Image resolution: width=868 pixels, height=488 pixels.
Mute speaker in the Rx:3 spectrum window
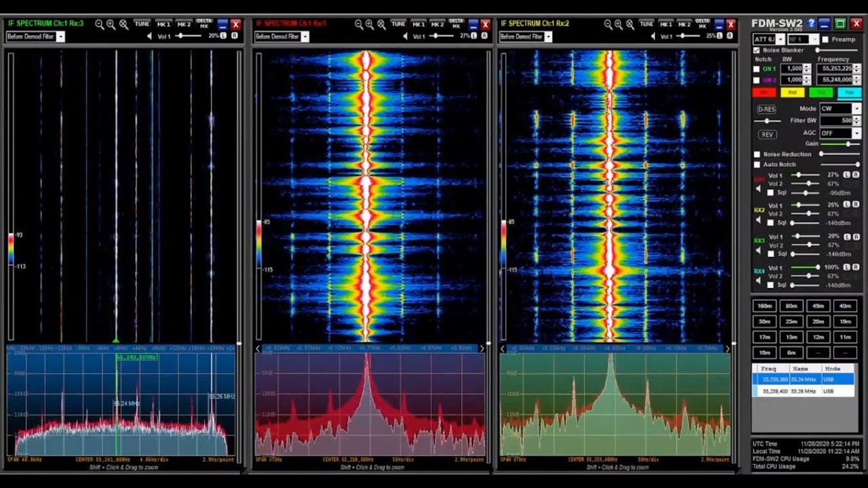click(x=150, y=37)
